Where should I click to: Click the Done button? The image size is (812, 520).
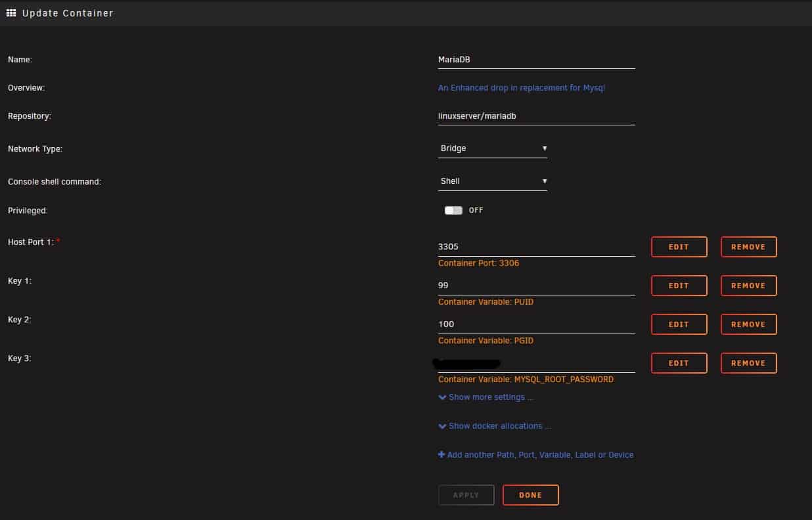tap(531, 495)
